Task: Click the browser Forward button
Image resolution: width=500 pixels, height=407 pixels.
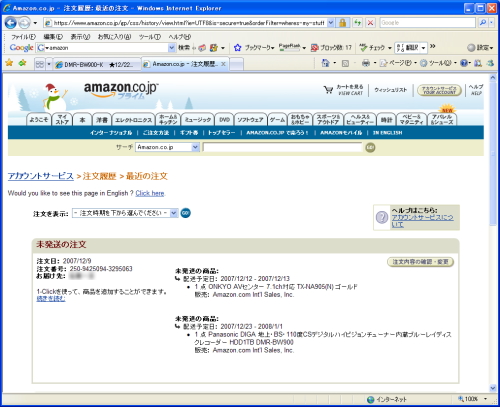Action: point(24,23)
